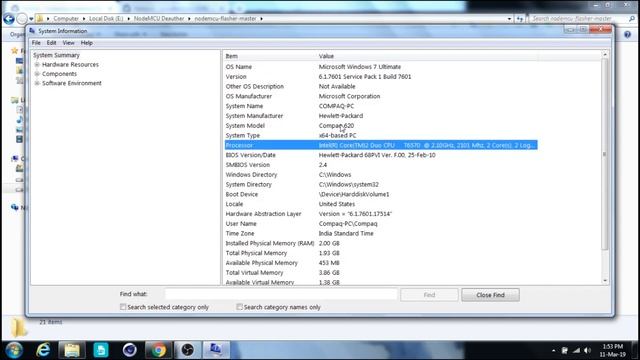This screenshot has height=360, width=640.
Task: Click the Computer breadcrumb in Explorer address bar
Action: [x=66, y=19]
